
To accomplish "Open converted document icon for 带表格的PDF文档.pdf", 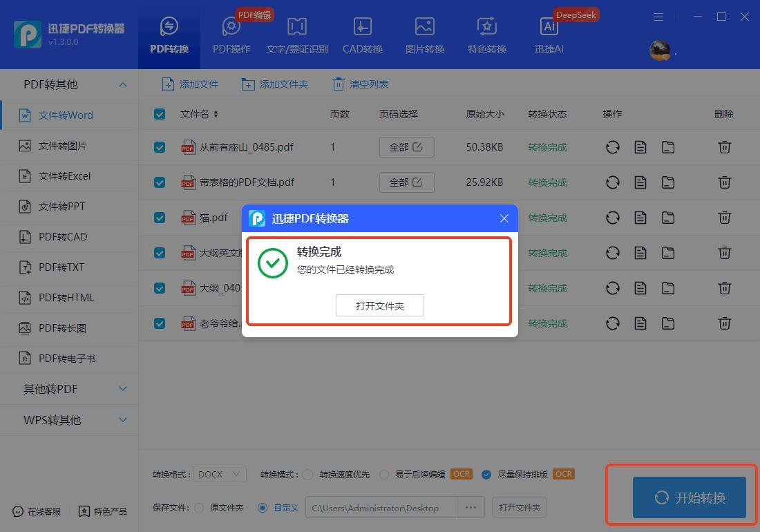I will coord(640,182).
